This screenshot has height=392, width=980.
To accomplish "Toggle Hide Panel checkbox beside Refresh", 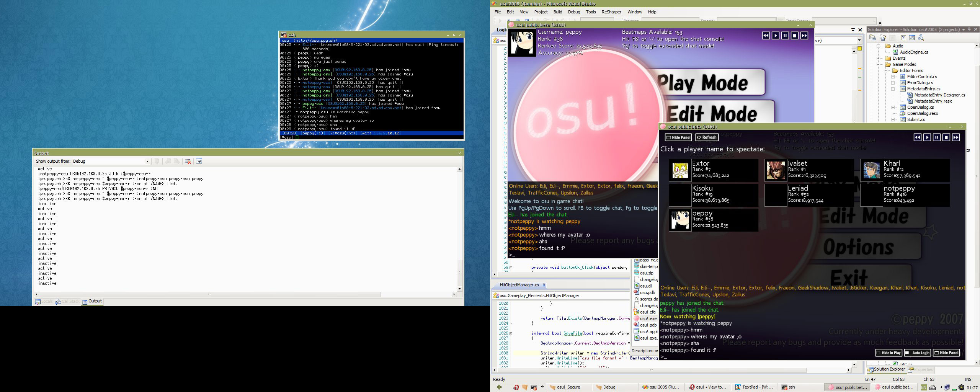I will pos(678,137).
